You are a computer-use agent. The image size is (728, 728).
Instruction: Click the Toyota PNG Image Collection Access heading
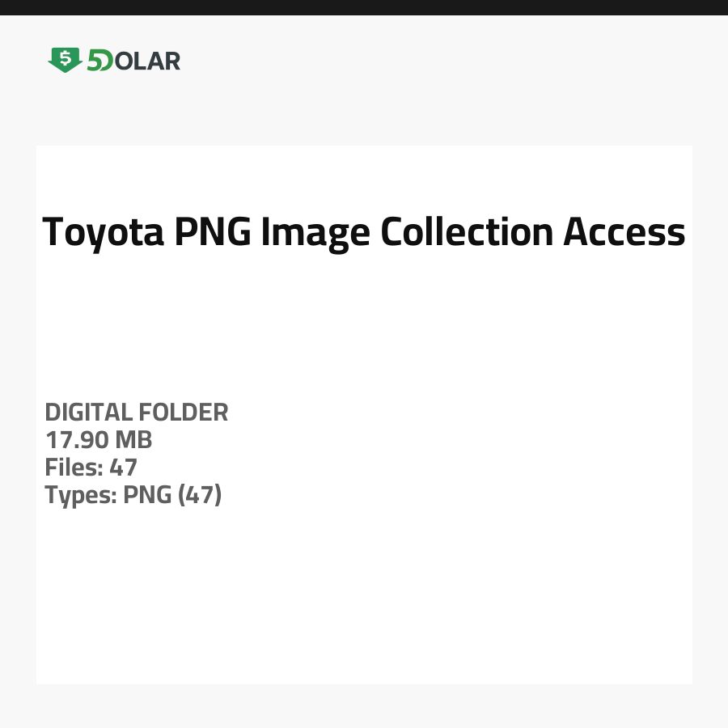point(364,232)
